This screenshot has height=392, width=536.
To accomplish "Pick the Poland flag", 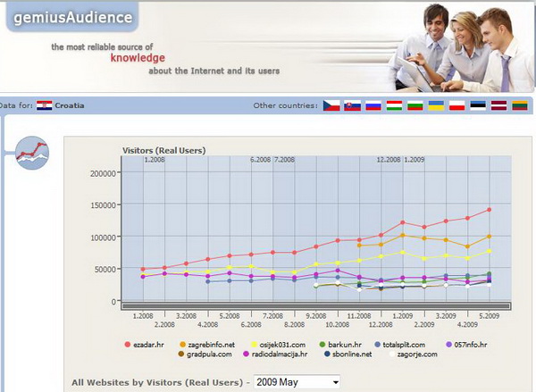I will 456,105.
